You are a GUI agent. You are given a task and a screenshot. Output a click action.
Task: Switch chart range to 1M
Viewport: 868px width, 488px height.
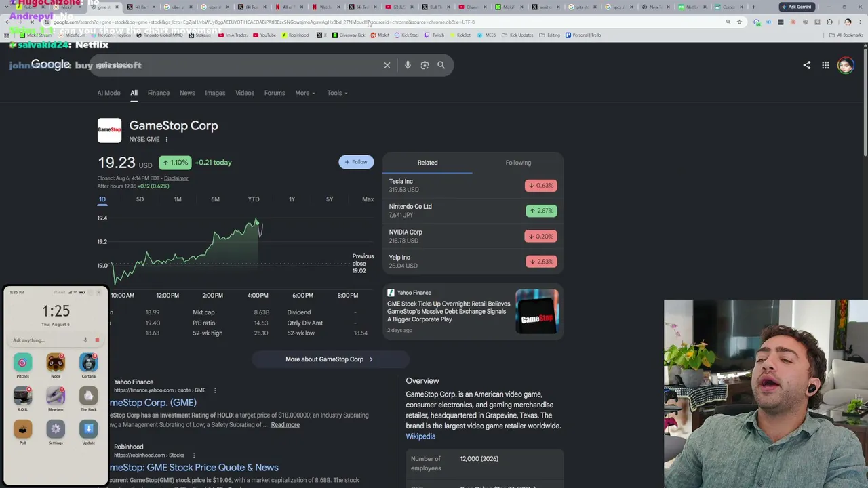[178, 199]
